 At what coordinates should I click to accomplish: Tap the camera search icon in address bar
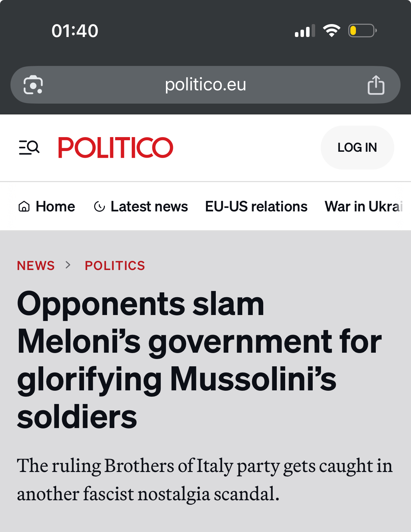(33, 85)
